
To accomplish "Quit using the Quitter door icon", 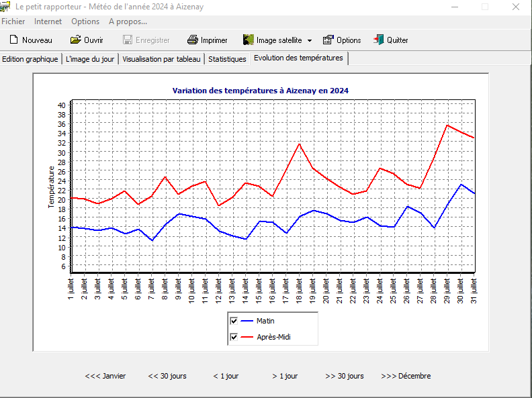I will 379,40.
